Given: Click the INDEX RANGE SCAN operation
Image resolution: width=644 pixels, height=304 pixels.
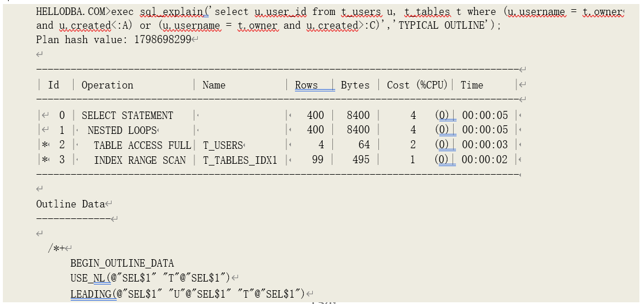Looking at the screenshot, I should pyautogui.click(x=140, y=160).
